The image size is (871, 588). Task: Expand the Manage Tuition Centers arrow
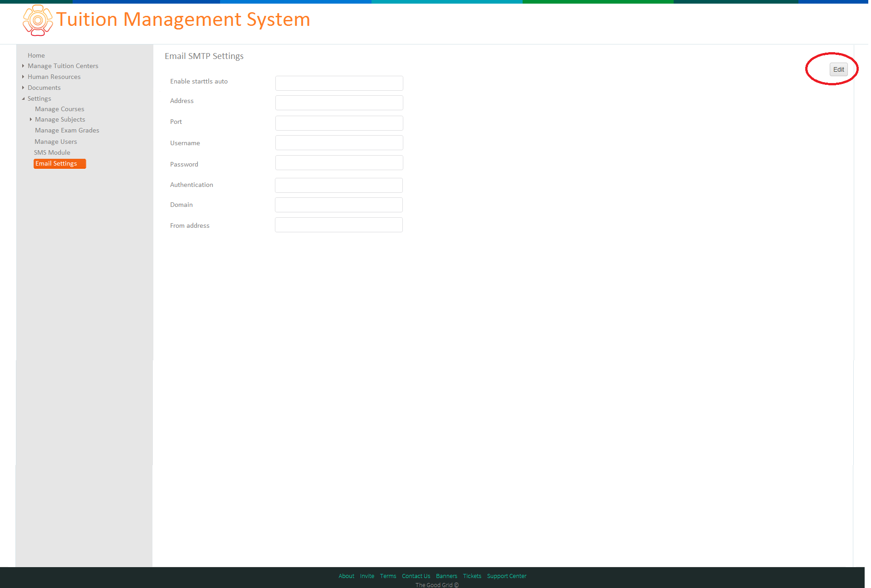23,66
